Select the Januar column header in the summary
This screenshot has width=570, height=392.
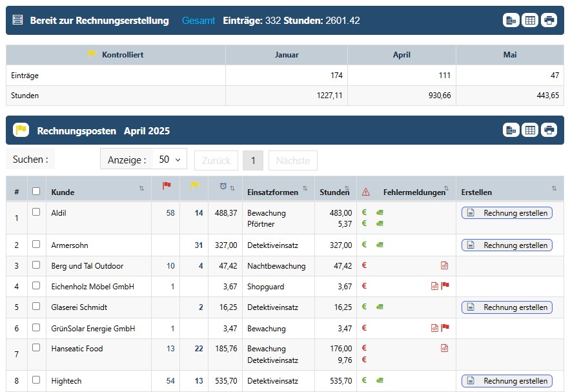[x=287, y=55]
